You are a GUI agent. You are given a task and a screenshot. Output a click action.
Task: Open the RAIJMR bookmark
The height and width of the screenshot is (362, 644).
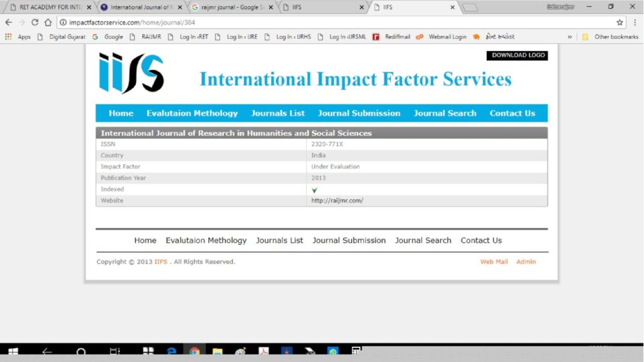point(145,37)
